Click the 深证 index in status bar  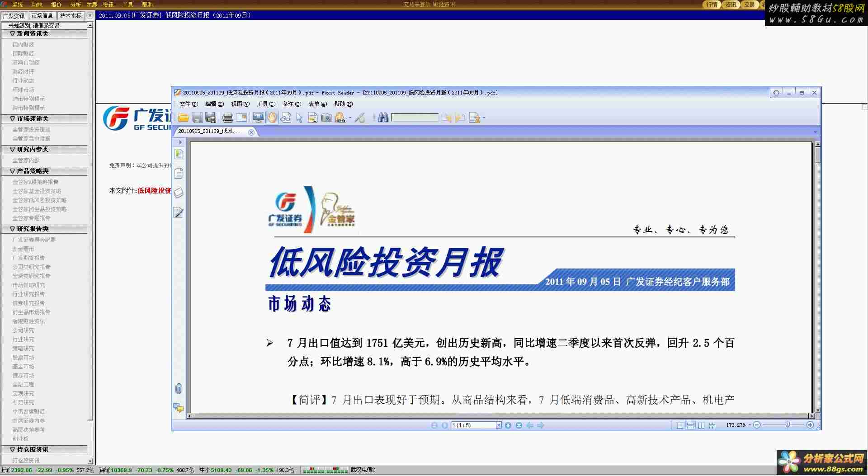point(147,470)
